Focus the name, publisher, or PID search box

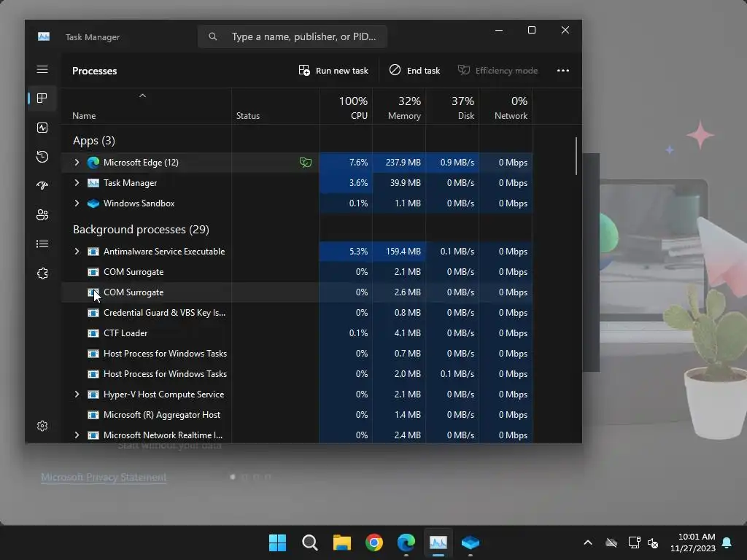point(293,36)
